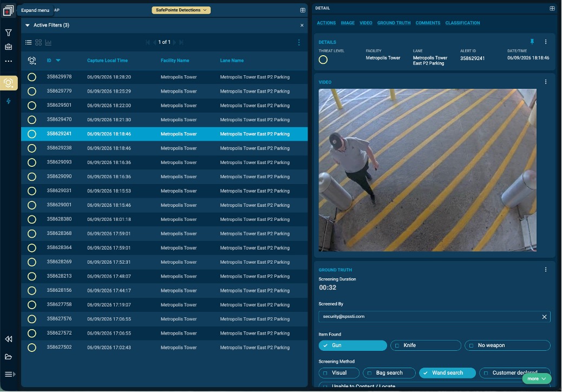Toggle the Gun item found option

pos(352,346)
